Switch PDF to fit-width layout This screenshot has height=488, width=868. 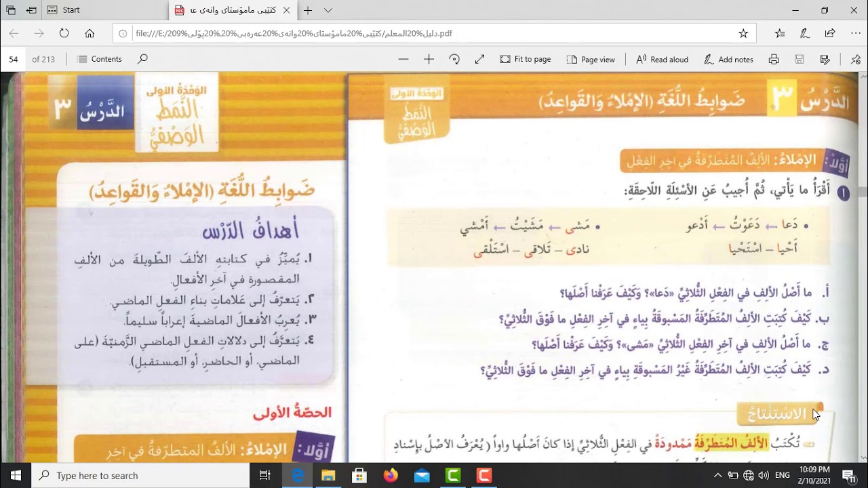coord(479,59)
